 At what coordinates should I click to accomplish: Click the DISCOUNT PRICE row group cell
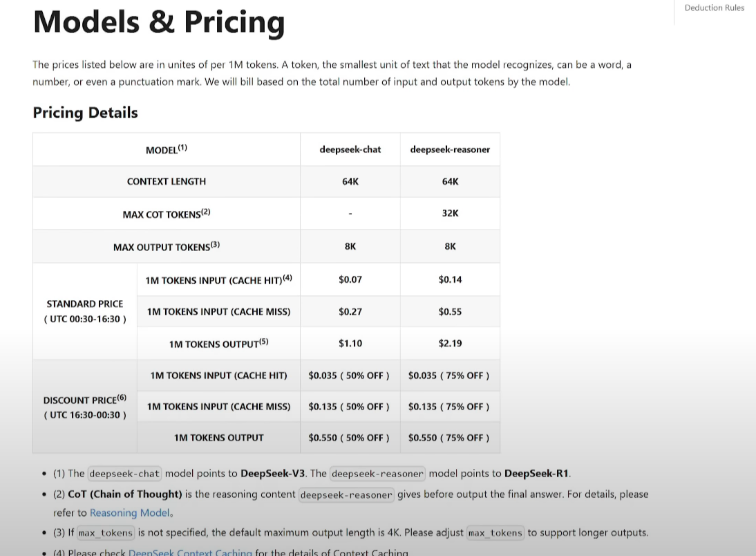tap(85, 407)
